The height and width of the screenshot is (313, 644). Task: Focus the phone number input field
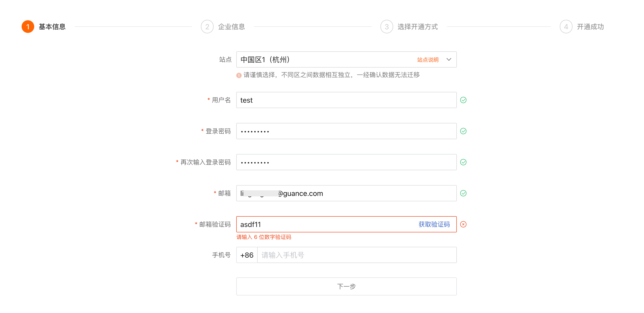pos(357,255)
